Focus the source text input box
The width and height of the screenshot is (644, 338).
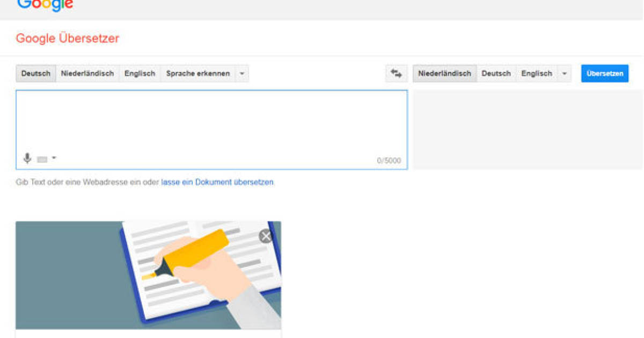coord(211,130)
